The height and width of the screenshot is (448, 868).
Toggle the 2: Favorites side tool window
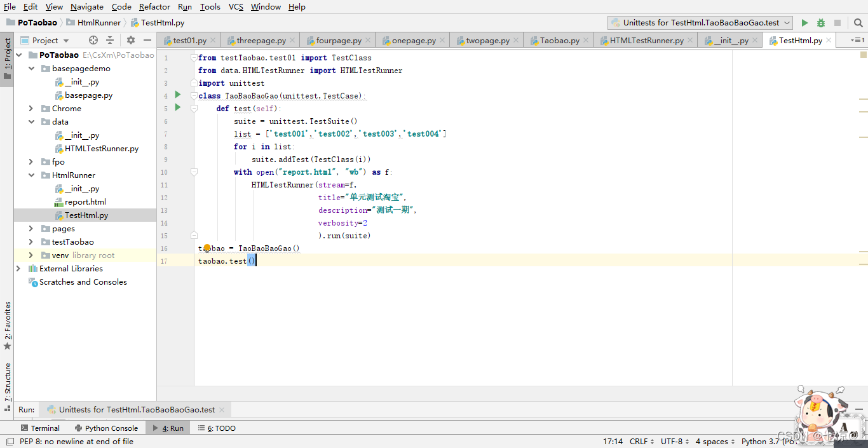[7, 325]
